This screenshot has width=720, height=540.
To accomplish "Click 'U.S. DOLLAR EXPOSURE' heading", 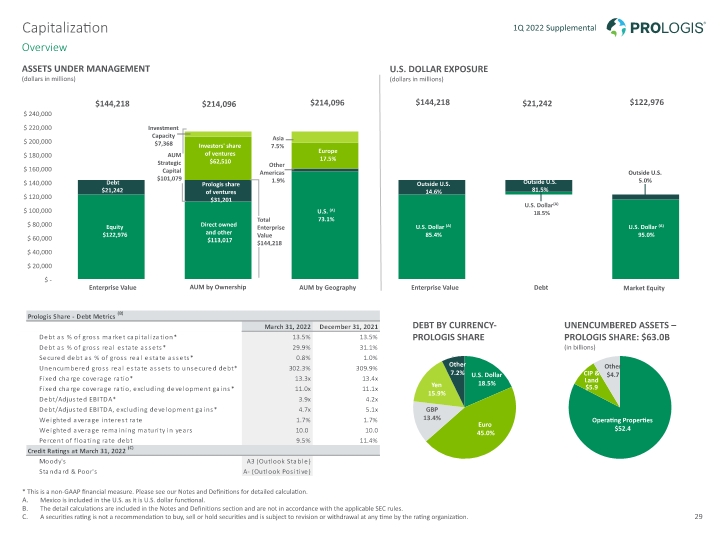I will pos(439,69).
